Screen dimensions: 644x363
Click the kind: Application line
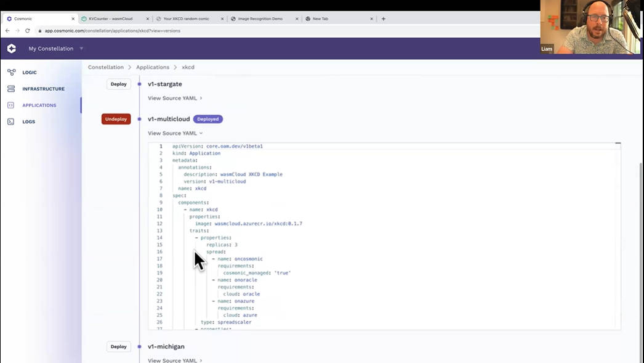[196, 153]
